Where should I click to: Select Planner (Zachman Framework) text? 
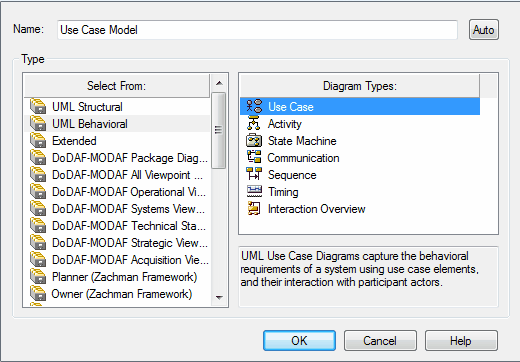pyautogui.click(x=125, y=277)
